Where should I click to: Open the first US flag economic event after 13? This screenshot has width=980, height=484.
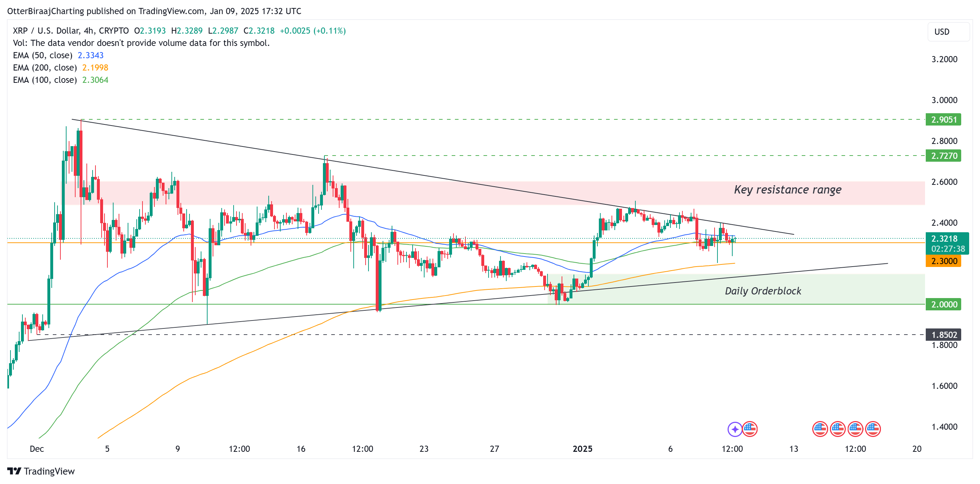820,429
